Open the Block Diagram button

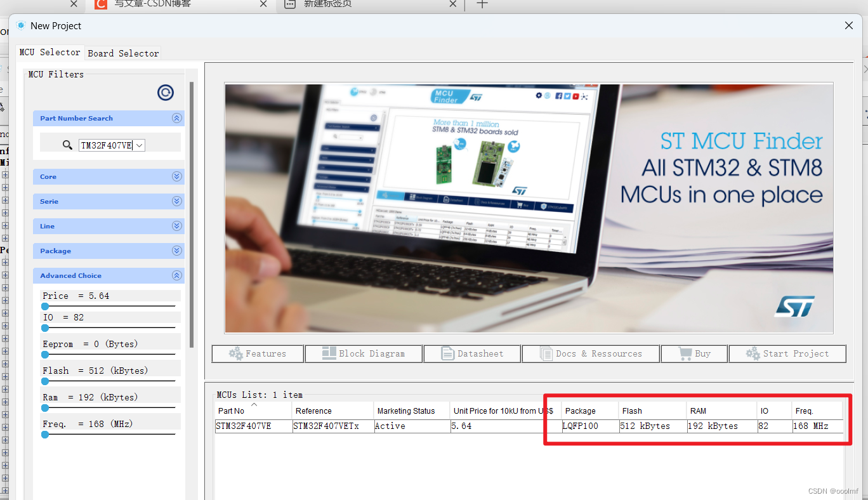coord(364,354)
